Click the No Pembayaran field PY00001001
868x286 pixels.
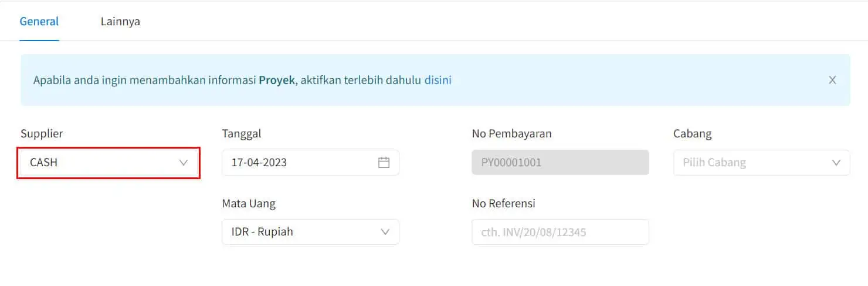pos(560,163)
